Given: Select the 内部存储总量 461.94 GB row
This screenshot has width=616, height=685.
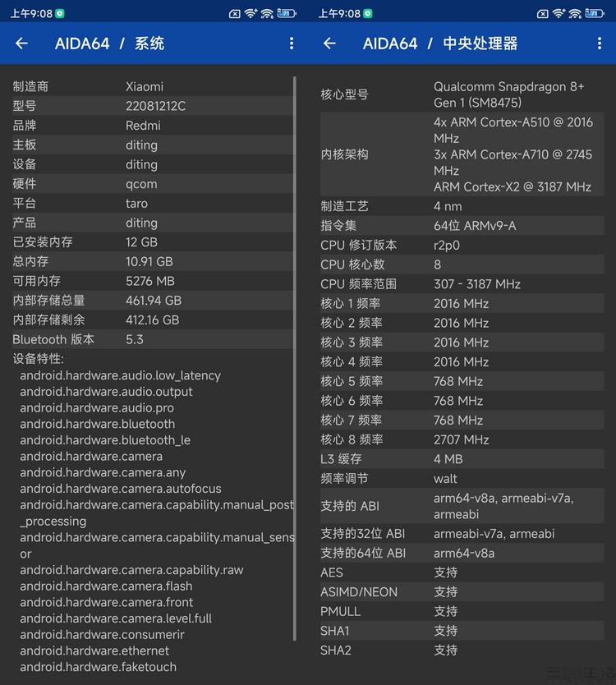Looking at the screenshot, I should pyautogui.click(x=152, y=300).
